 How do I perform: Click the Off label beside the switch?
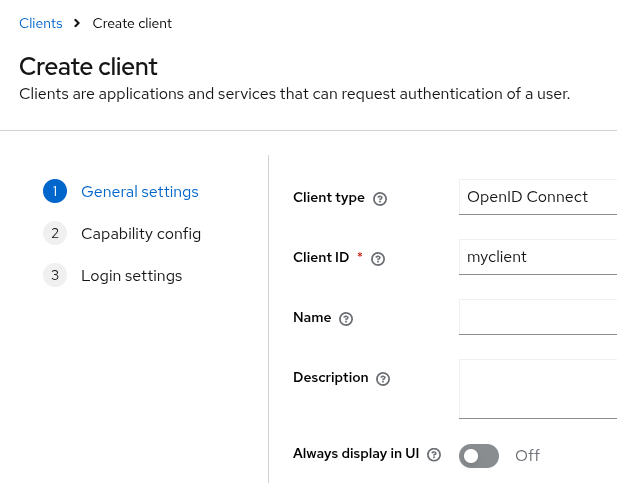(527, 456)
